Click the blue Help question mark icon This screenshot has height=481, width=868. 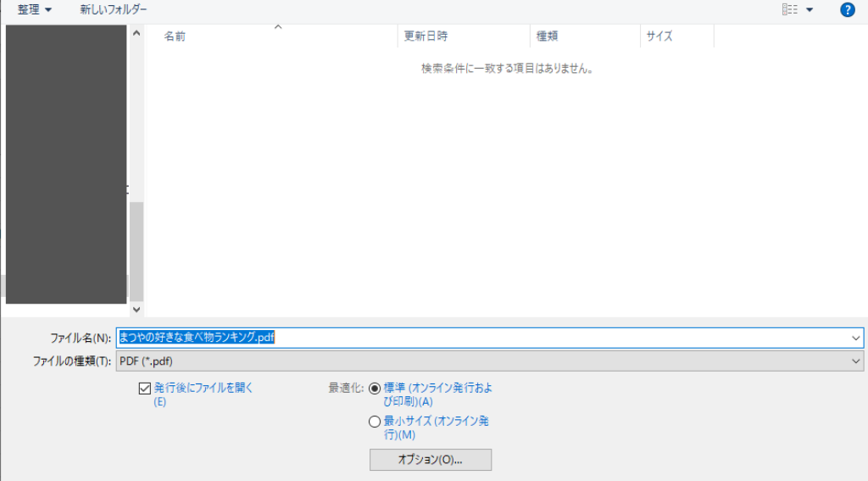pyautogui.click(x=847, y=9)
